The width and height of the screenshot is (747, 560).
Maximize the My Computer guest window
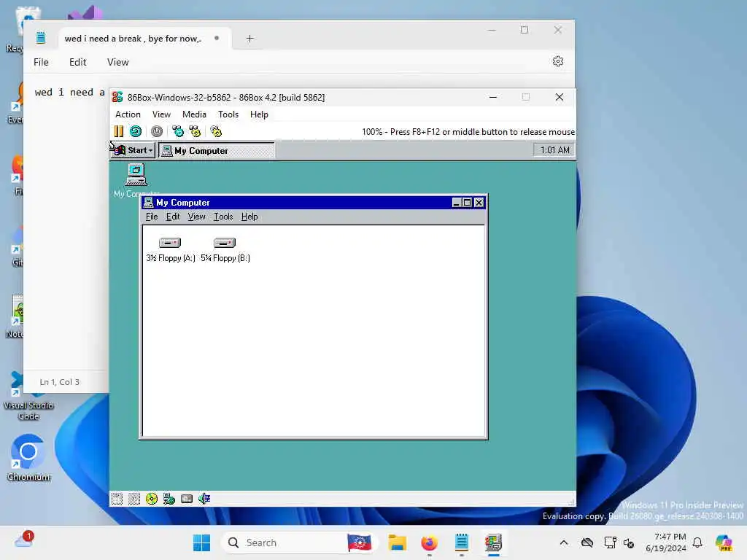pyautogui.click(x=468, y=203)
